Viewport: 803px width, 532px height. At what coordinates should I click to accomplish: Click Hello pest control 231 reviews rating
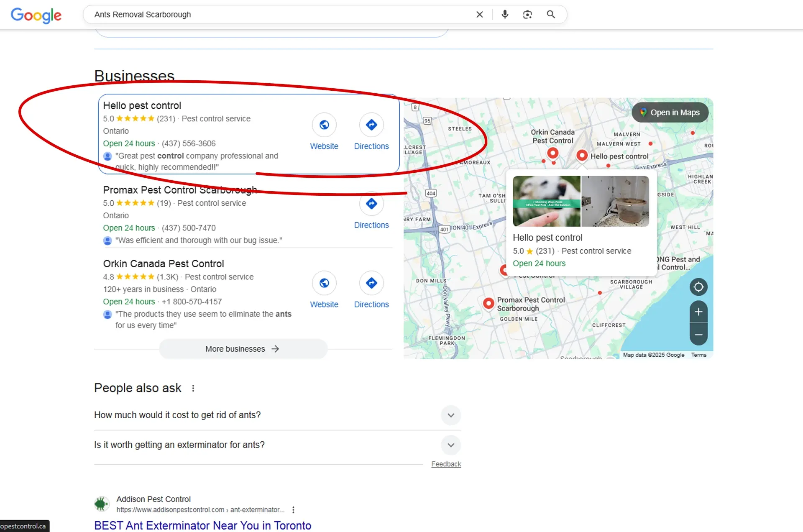(x=139, y=119)
